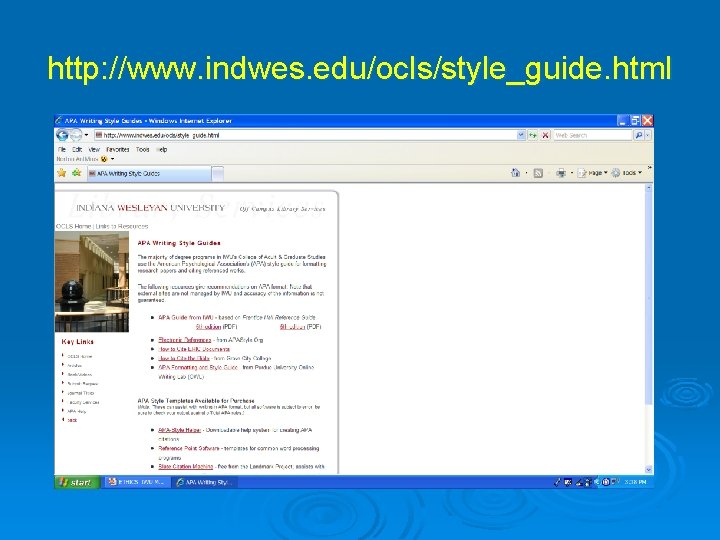Open the search provider options arrow
The width and height of the screenshot is (720, 540).
click(x=648, y=135)
